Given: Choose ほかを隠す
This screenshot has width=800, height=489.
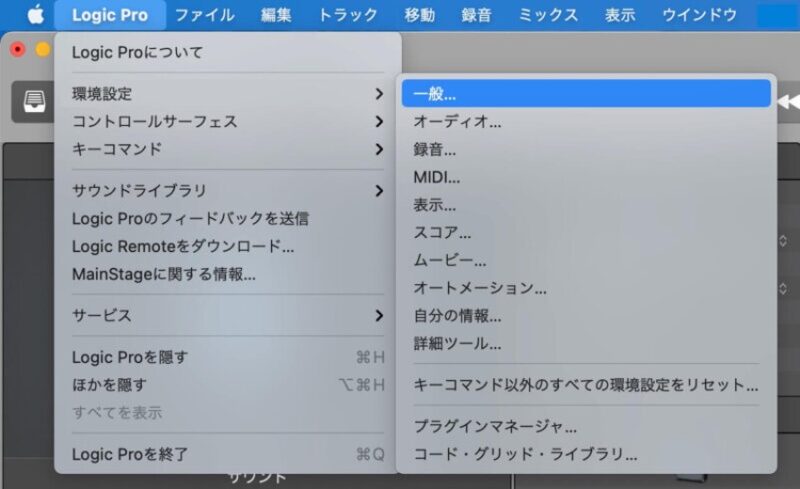Looking at the screenshot, I should point(228,384).
